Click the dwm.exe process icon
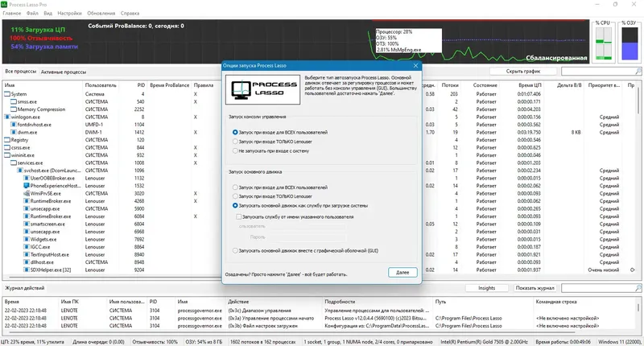 14,132
